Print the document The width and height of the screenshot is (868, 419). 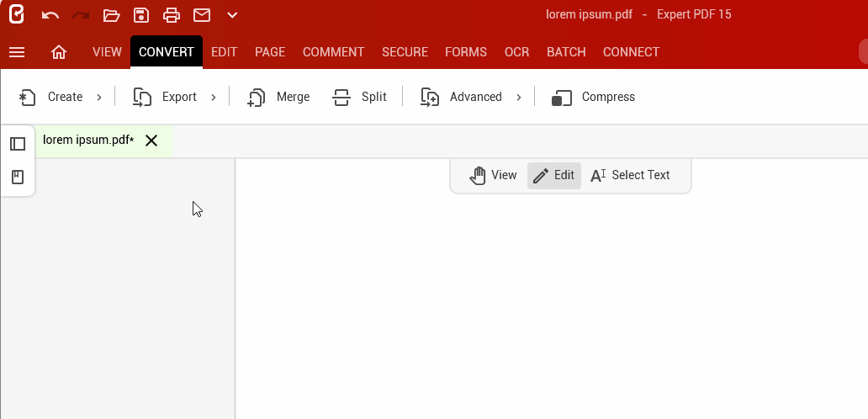172,15
